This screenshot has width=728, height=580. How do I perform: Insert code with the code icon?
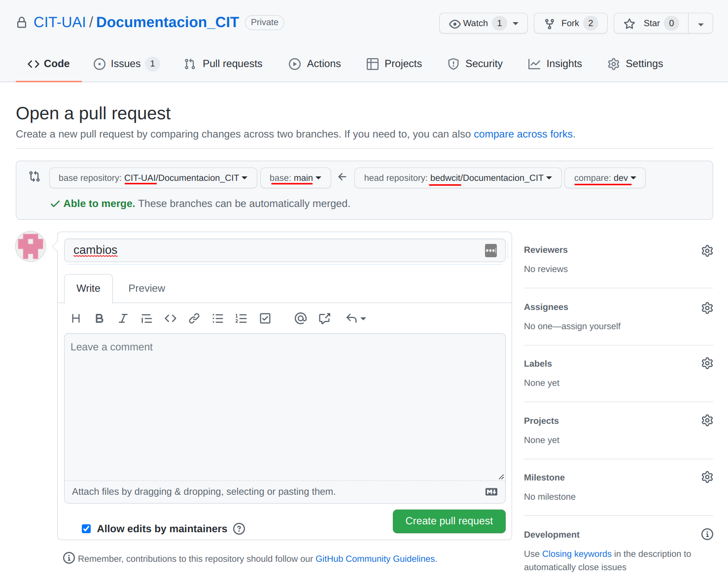[x=171, y=318]
